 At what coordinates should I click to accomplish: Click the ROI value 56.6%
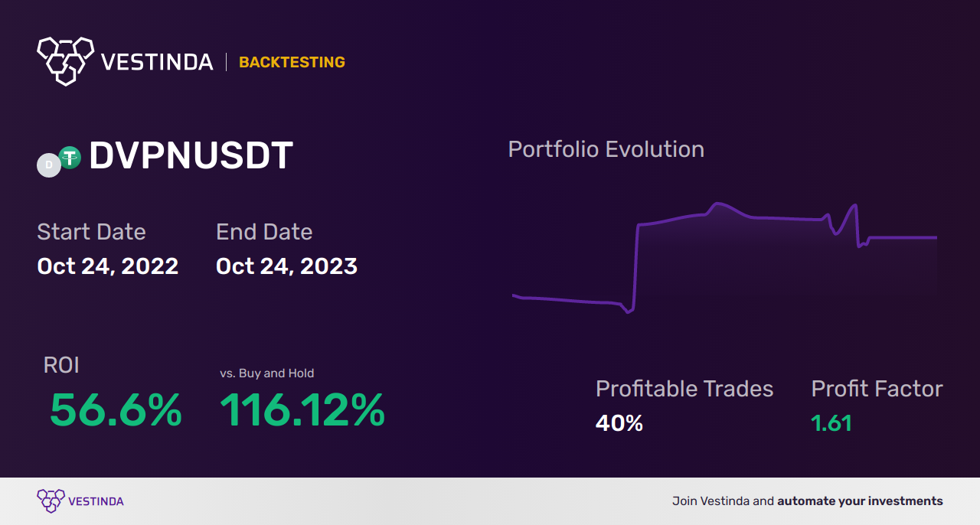(116, 410)
